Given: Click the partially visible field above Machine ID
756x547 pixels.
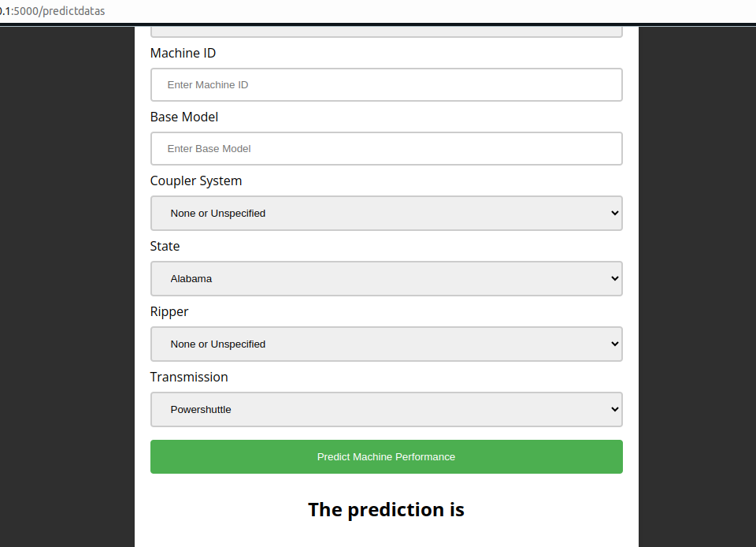Looking at the screenshot, I should pyautogui.click(x=386, y=32).
